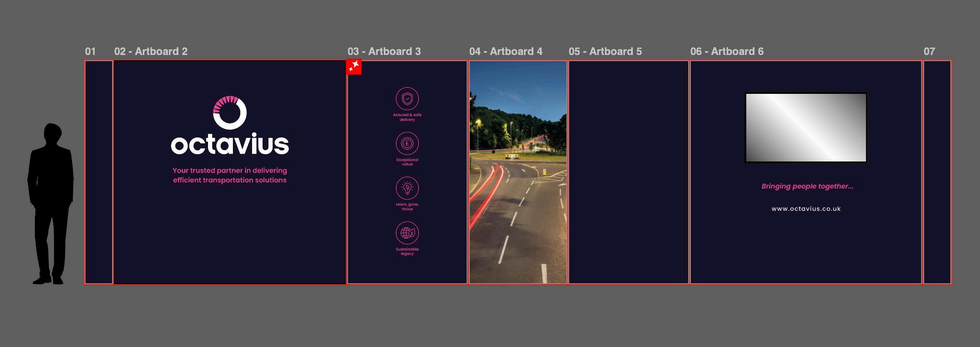The image size is (980, 347).
Task: Select the 03 - Artboard 3 label
Action: (384, 52)
